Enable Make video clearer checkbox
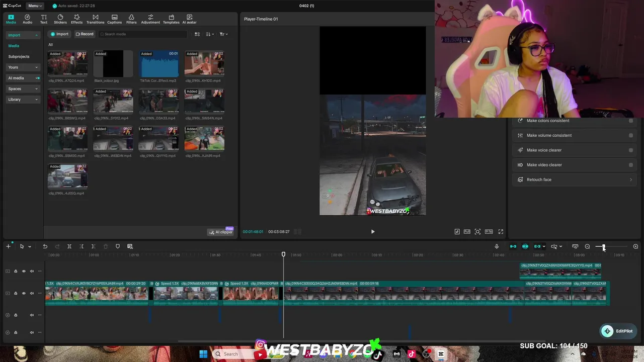This screenshot has width=644, height=362. [631, 165]
